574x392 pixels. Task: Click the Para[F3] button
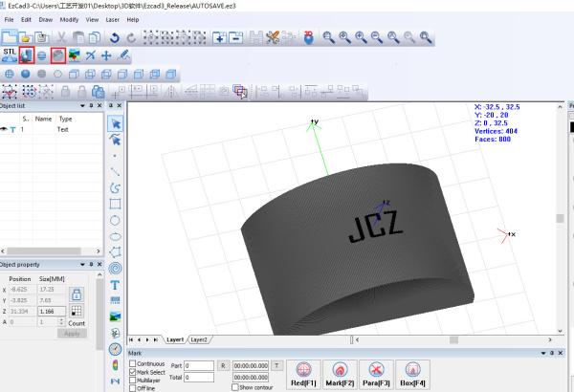point(376,375)
